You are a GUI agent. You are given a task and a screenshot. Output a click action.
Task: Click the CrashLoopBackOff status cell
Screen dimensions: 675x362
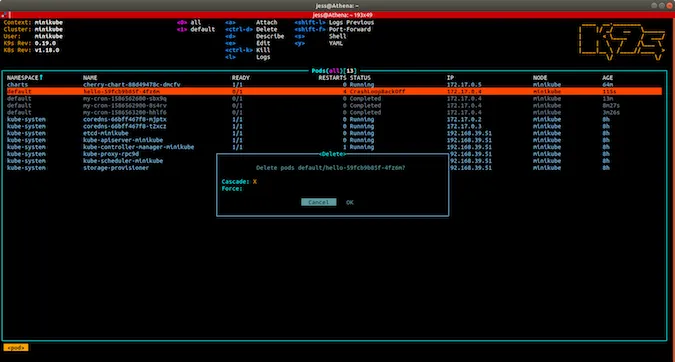click(x=378, y=92)
